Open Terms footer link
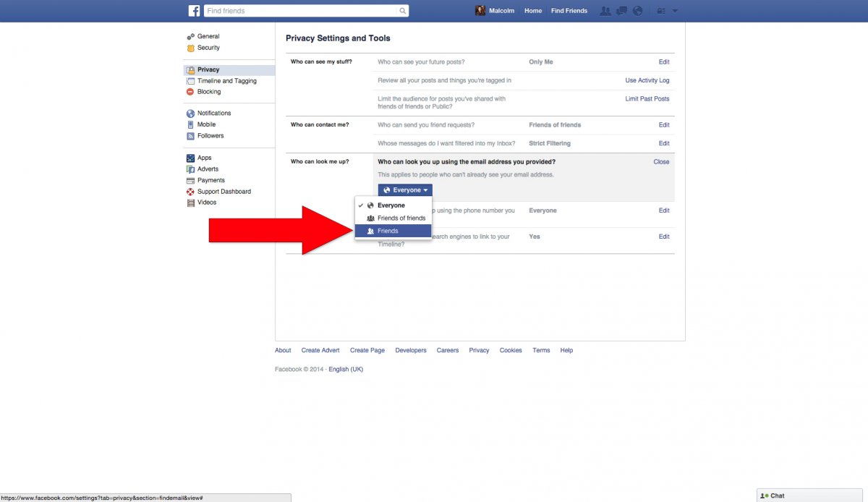The image size is (868, 502). point(541,350)
